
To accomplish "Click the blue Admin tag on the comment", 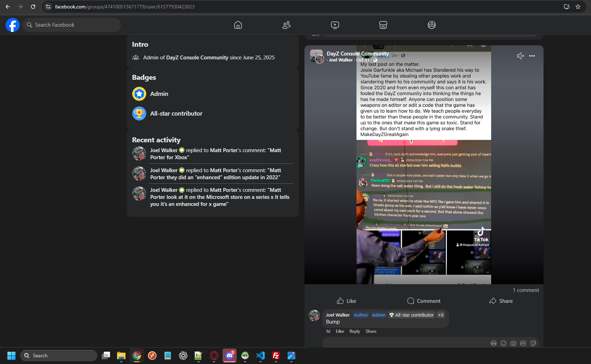I will pyautogui.click(x=379, y=315).
